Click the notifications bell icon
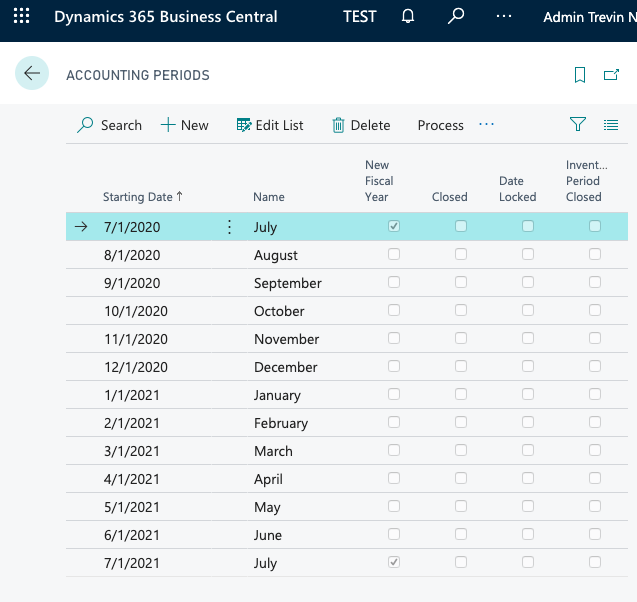Viewport: 637px width, 602px height. click(x=408, y=17)
